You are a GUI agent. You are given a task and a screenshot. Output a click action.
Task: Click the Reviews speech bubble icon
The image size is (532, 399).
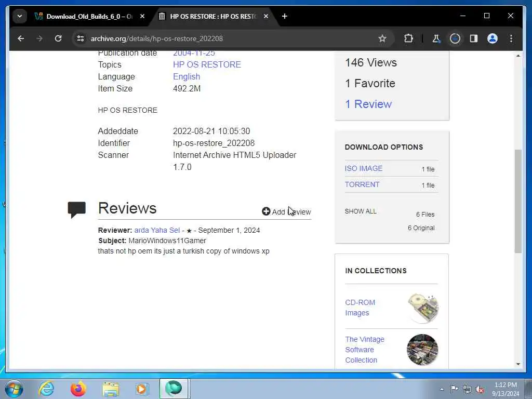tap(77, 210)
